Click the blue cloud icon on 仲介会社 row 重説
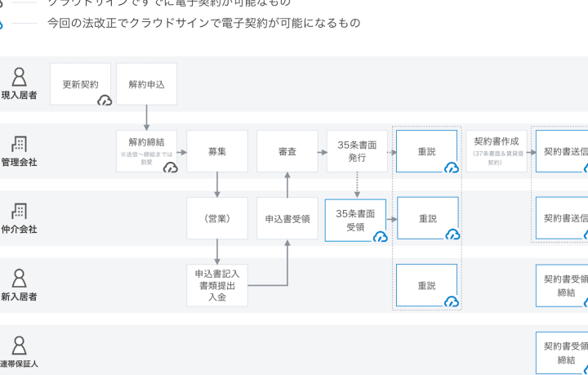This screenshot has width=588, height=375. [452, 234]
